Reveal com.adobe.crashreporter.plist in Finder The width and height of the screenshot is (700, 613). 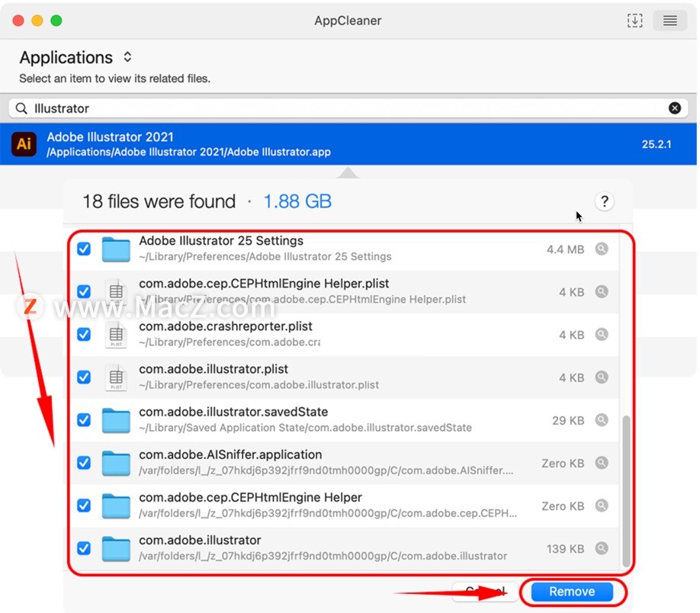[x=602, y=335]
